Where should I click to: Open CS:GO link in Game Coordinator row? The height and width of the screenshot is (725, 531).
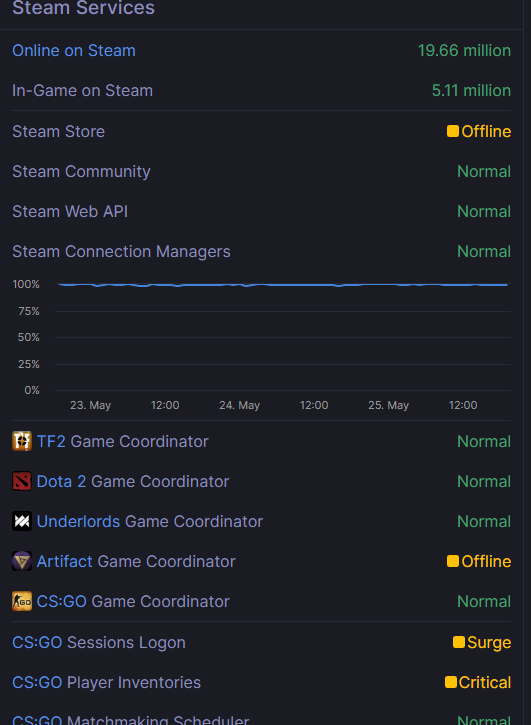point(62,601)
